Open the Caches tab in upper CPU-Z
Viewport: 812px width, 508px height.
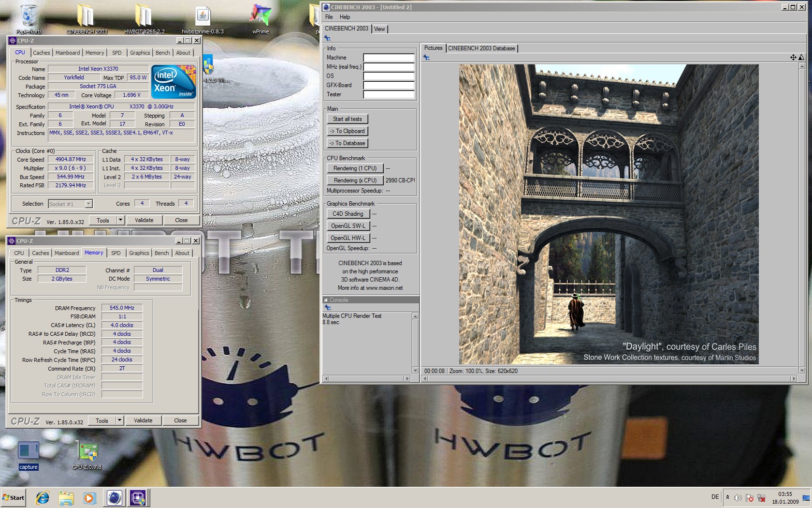point(42,53)
